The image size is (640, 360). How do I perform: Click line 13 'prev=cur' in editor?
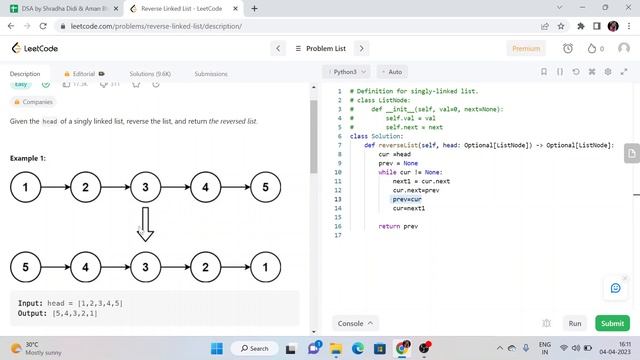coord(407,199)
